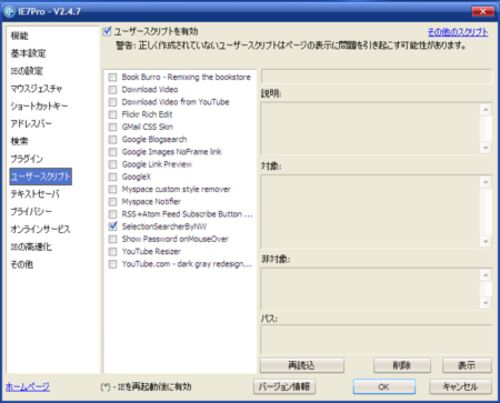Enable GMail CSS Skin checkbox

(113, 127)
